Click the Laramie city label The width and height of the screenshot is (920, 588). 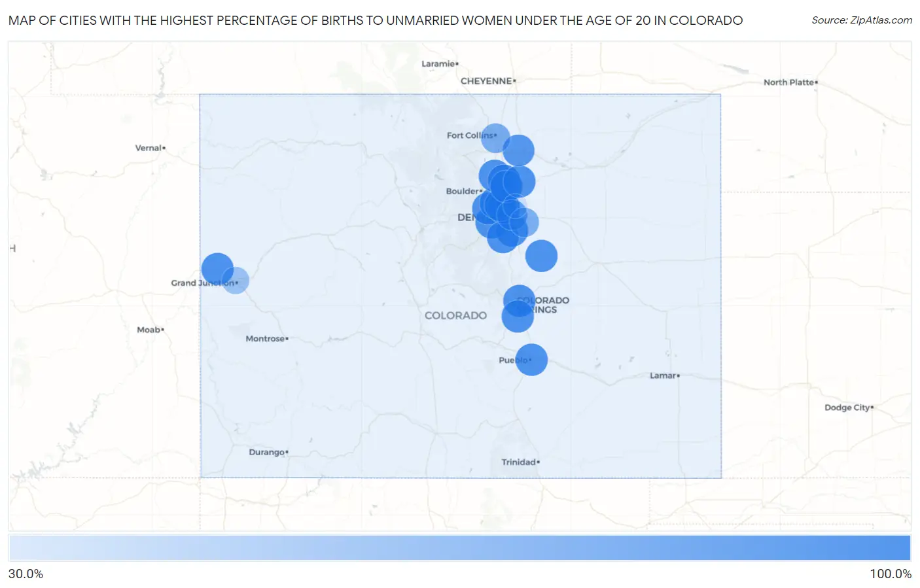[x=438, y=63]
